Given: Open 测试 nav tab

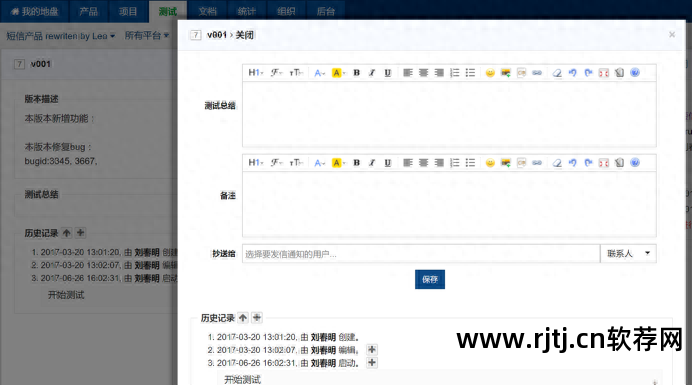Looking at the screenshot, I should (x=168, y=11).
